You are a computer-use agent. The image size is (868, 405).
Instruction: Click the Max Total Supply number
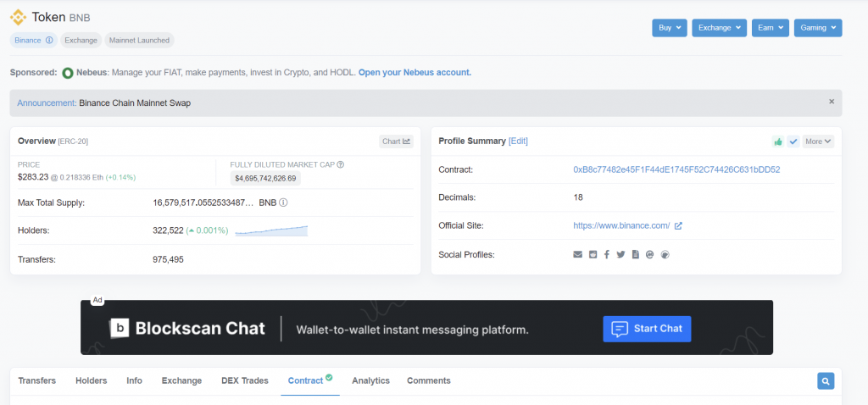[203, 202]
